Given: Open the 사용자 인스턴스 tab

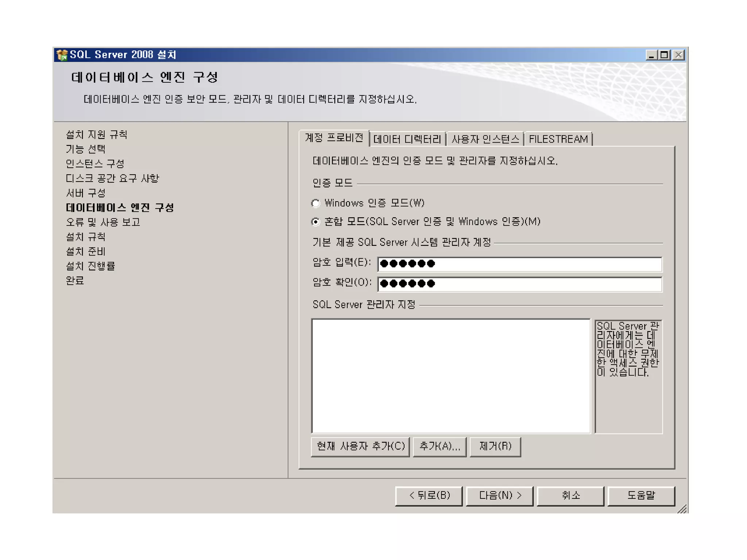Looking at the screenshot, I should pos(485,139).
